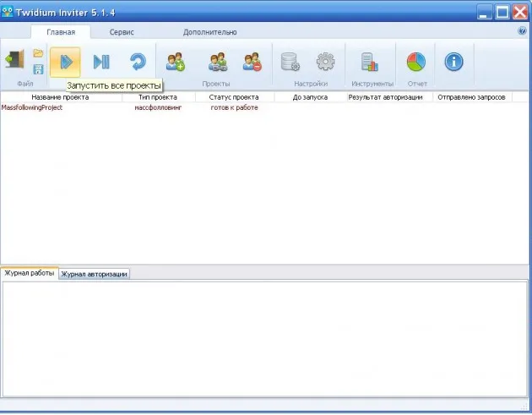Edit project with the users-link icon

tap(218, 62)
